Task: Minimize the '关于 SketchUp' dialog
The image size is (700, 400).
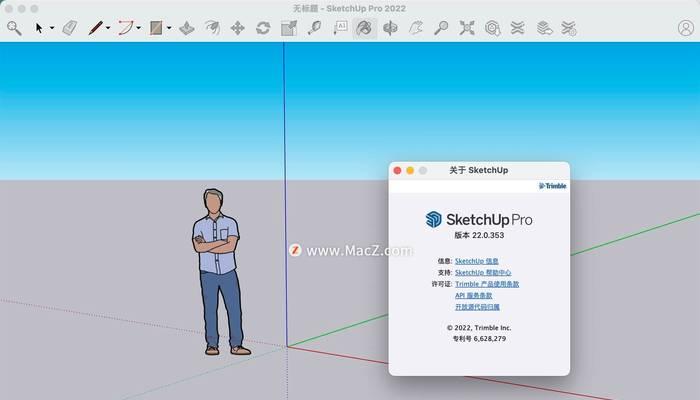Action: [410, 171]
